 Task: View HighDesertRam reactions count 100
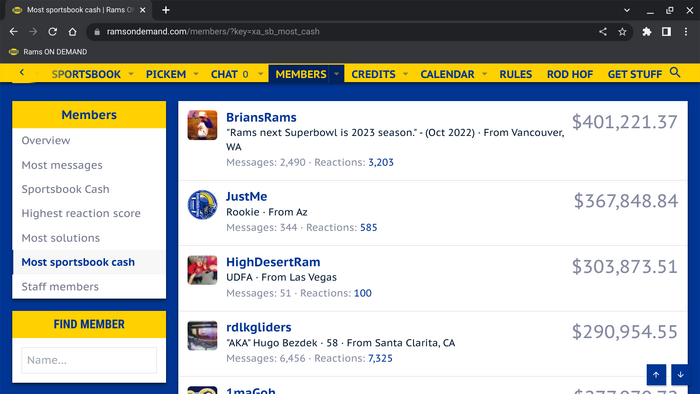coord(362,293)
